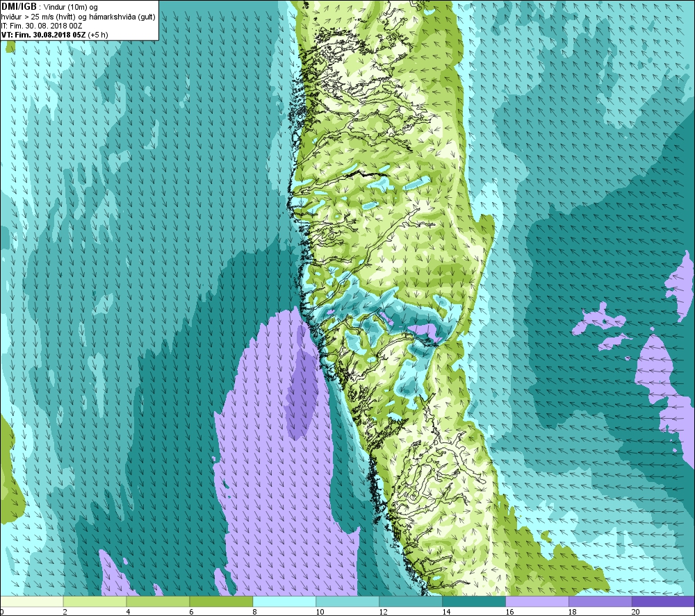695x616 pixels.
Task: Click the 12–14 m/s teal legend band
Action: click(411, 601)
